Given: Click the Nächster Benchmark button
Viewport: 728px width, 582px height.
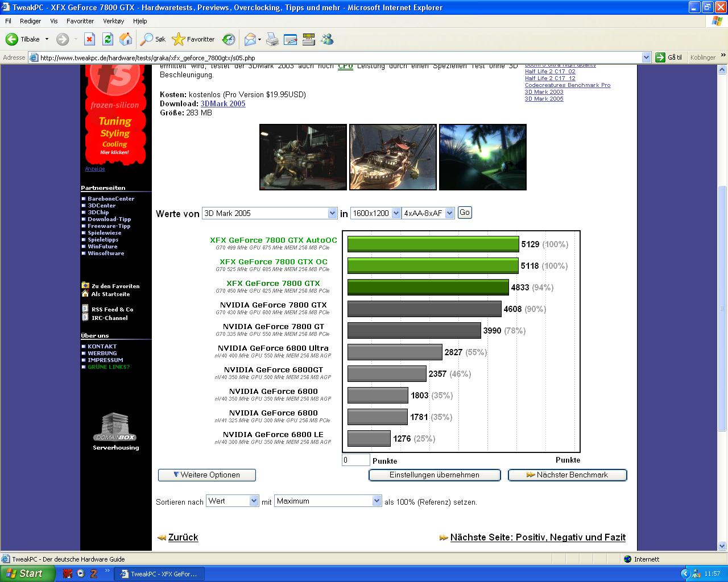Looking at the screenshot, I should 567,475.
